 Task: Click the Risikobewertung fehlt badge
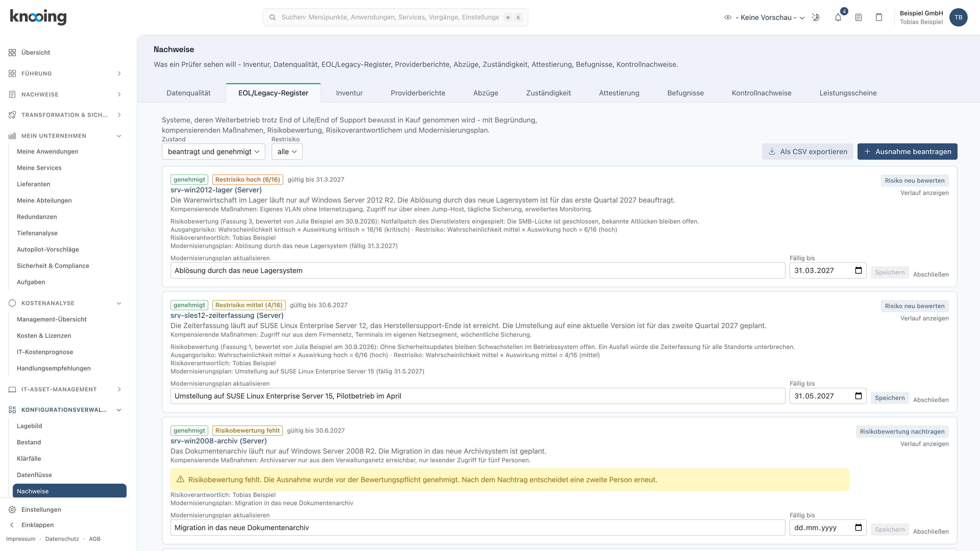point(247,430)
